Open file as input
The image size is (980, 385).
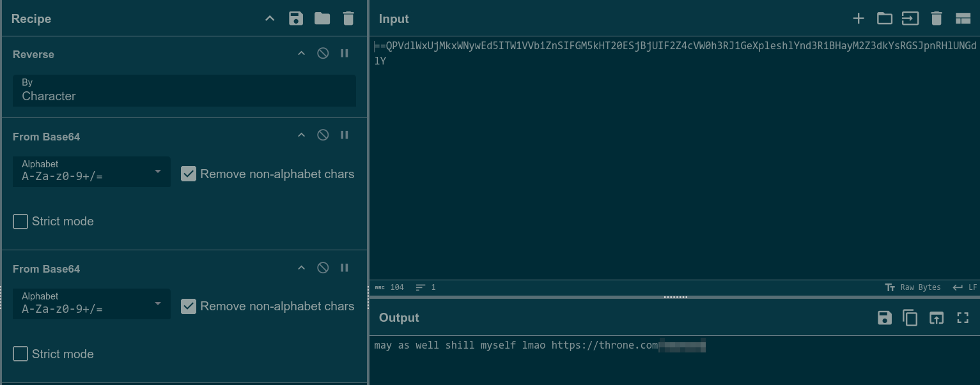pos(910,19)
